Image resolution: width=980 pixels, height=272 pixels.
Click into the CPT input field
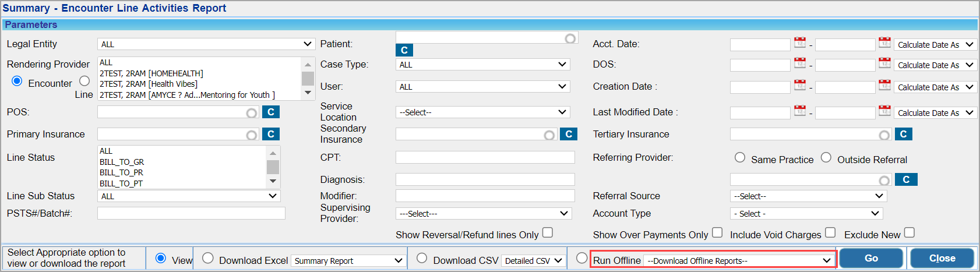tap(485, 157)
